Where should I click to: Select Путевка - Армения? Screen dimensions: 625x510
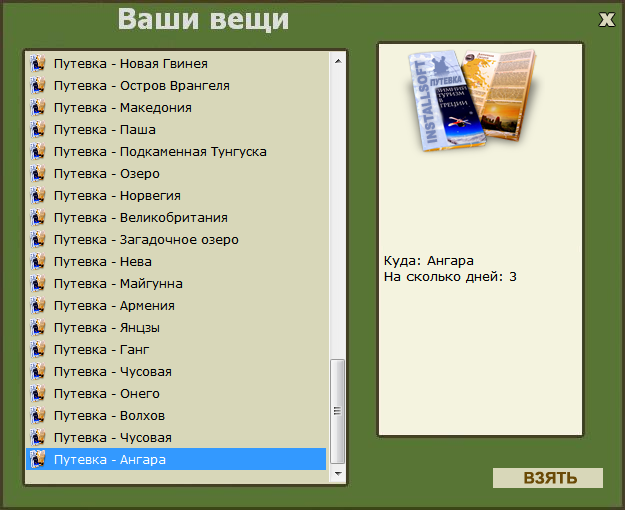(176, 306)
